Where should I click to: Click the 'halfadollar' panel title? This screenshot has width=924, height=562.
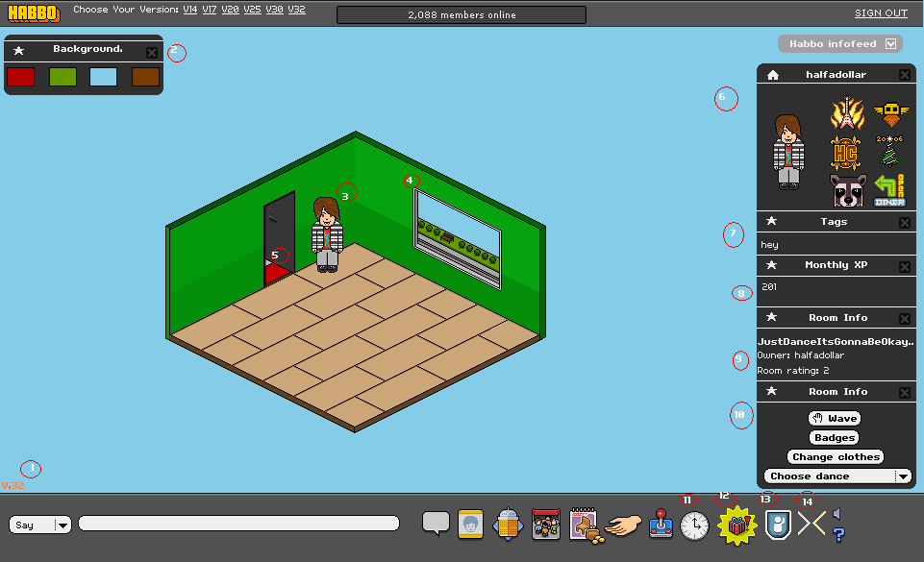point(836,75)
